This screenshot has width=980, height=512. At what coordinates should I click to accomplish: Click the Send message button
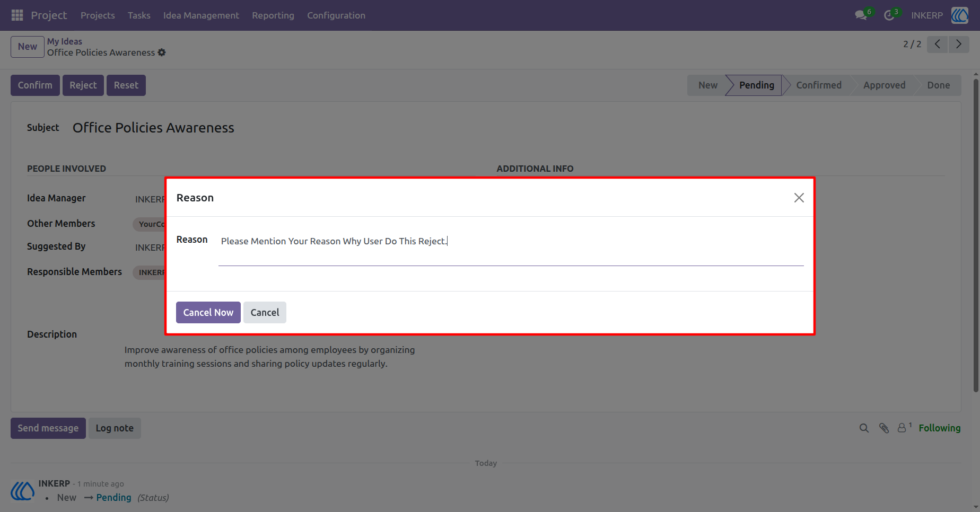[x=48, y=428]
